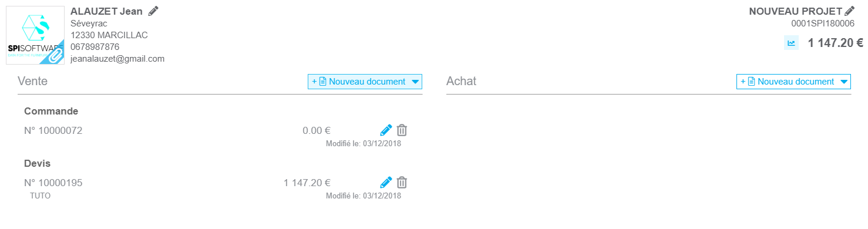The height and width of the screenshot is (229, 868).
Task: Open the SPI Software logo thumbnail
Action: (35, 35)
